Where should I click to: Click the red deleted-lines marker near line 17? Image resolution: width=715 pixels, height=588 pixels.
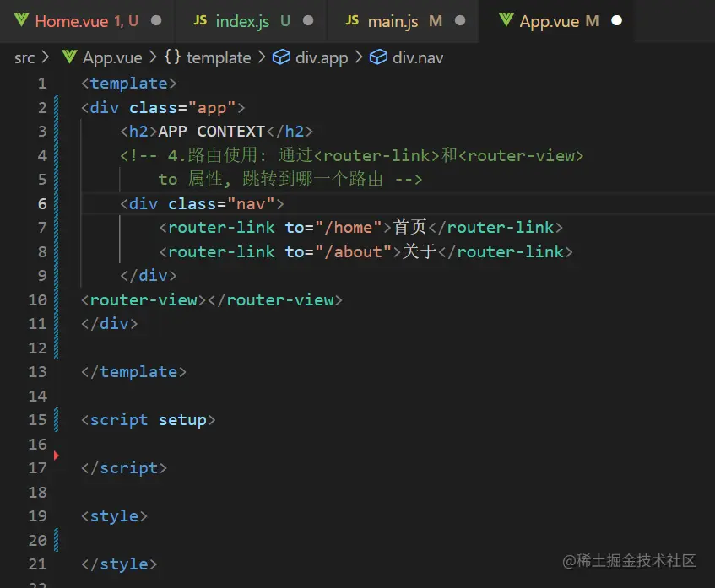click(x=56, y=456)
